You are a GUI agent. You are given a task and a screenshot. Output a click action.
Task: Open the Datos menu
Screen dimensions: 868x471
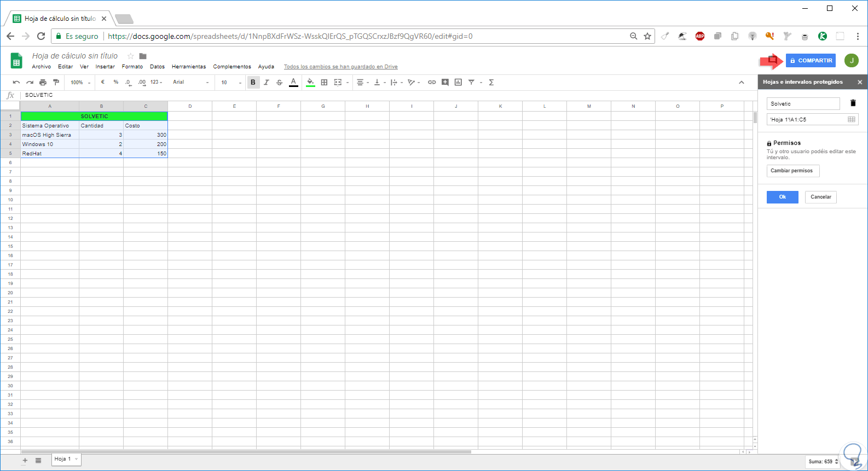[158, 67]
